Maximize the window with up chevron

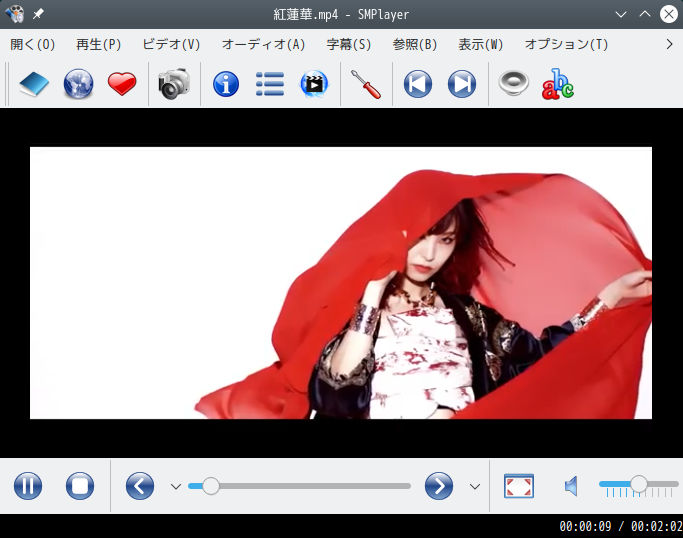(x=645, y=14)
